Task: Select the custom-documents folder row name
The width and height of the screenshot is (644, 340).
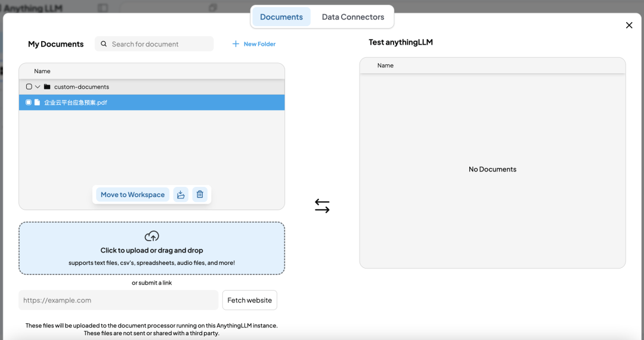Action: click(81, 86)
